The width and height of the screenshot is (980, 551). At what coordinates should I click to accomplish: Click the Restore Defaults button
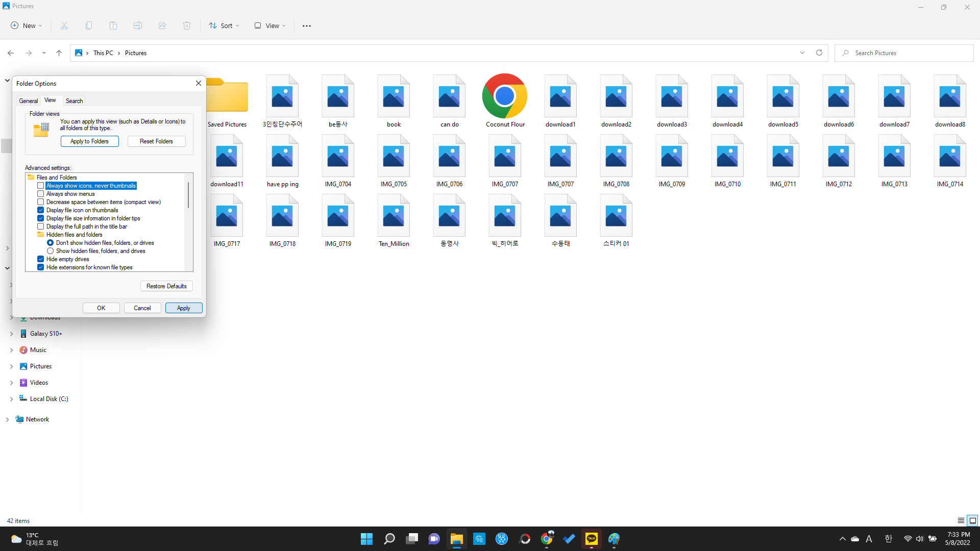tap(166, 286)
